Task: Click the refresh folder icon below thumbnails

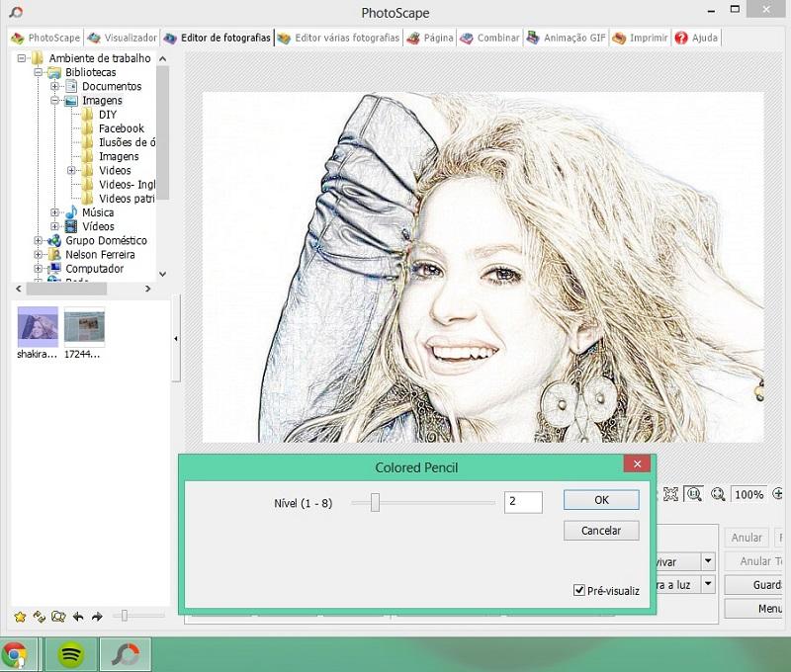Action: pos(40,617)
